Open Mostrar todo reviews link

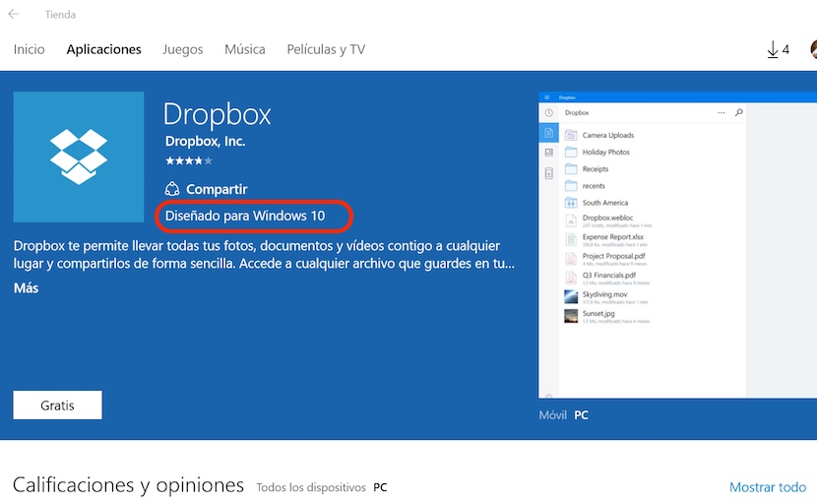[x=768, y=487]
